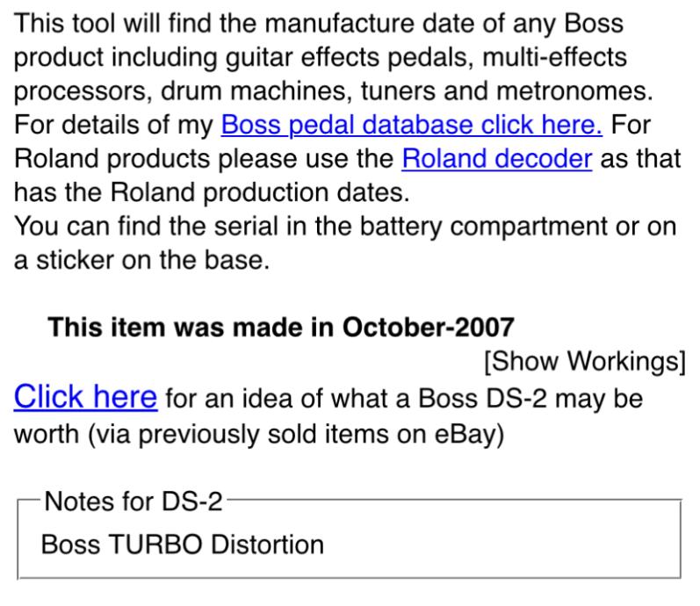The width and height of the screenshot is (700, 606).
Task: Click the 'Boss TURBO Distortion' note text
Action: [183, 545]
